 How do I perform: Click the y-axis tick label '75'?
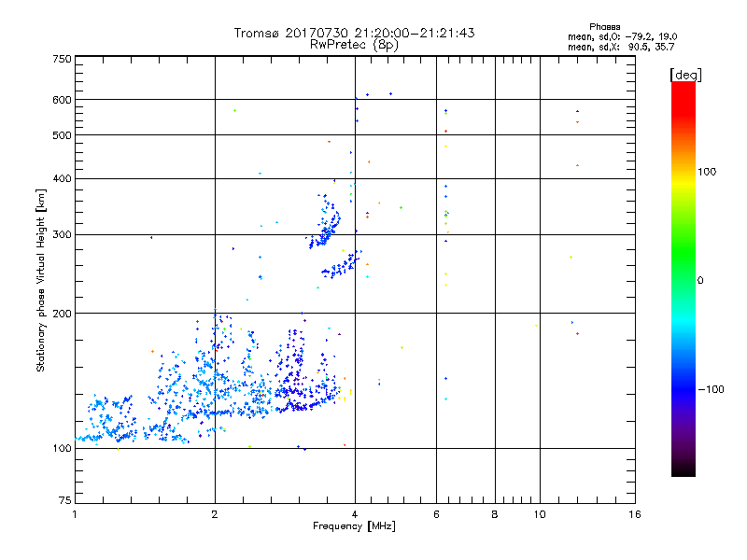[x=65, y=500]
